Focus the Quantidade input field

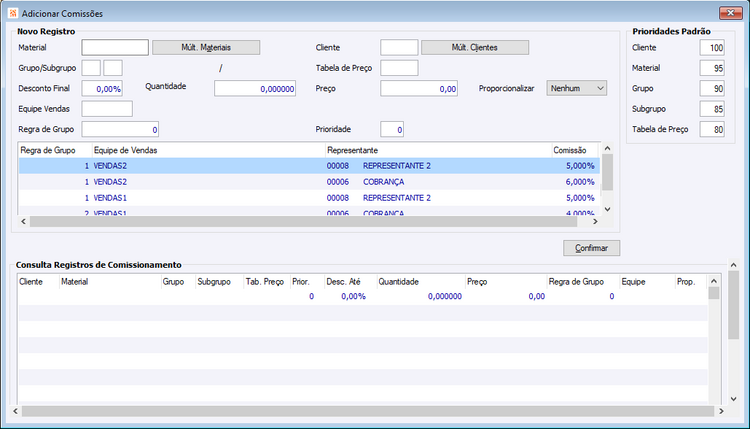click(255, 89)
